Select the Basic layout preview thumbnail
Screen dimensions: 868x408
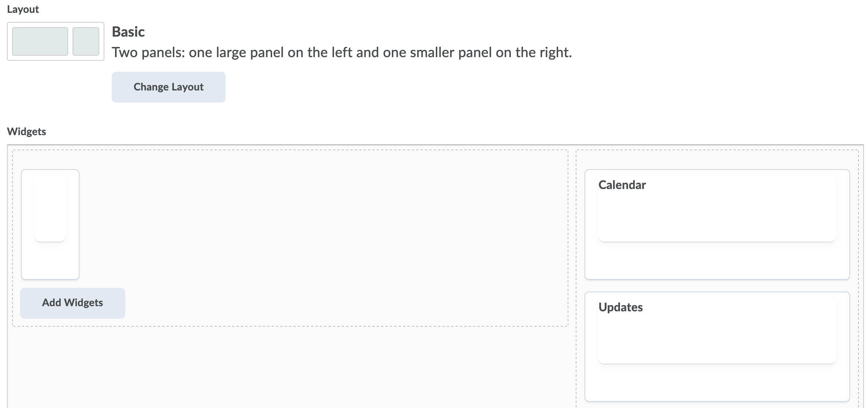55,41
